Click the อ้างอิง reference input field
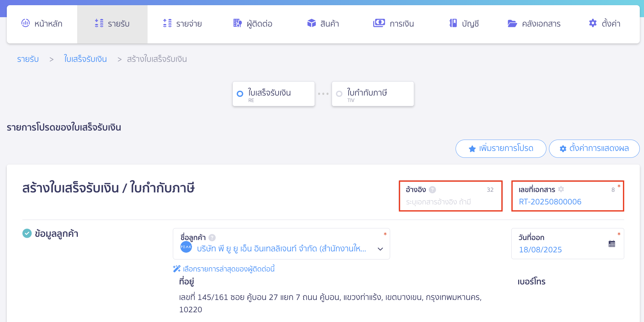 click(x=450, y=202)
